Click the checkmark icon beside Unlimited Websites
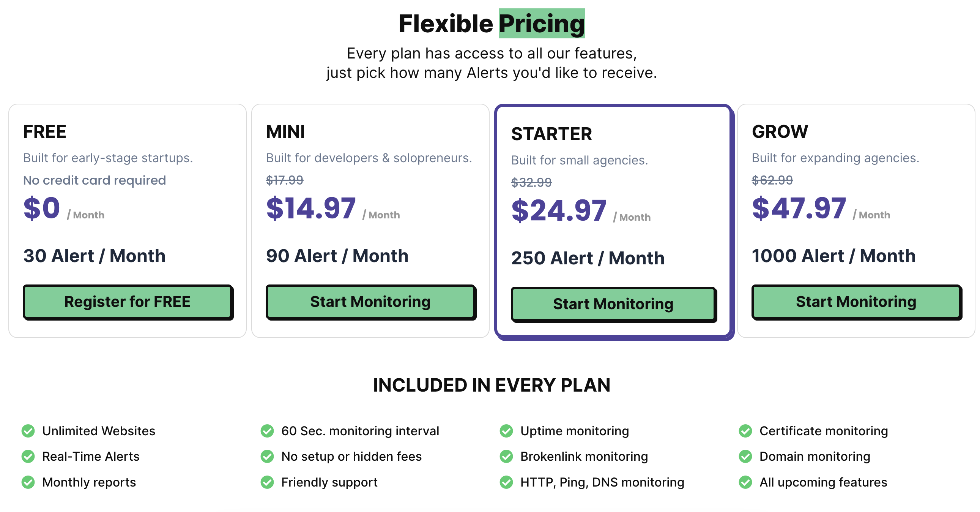The width and height of the screenshot is (980, 512). [28, 431]
